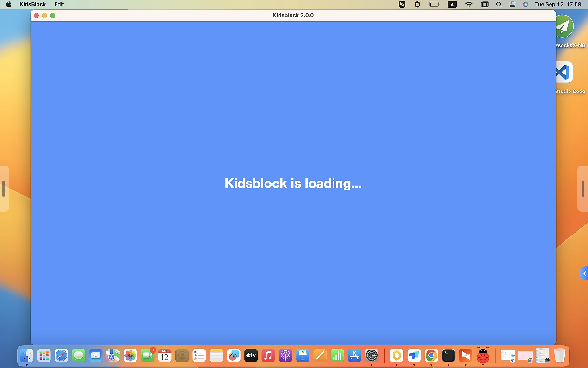The height and width of the screenshot is (368, 588).
Task: Open Finder from the Dock
Action: 27,356
